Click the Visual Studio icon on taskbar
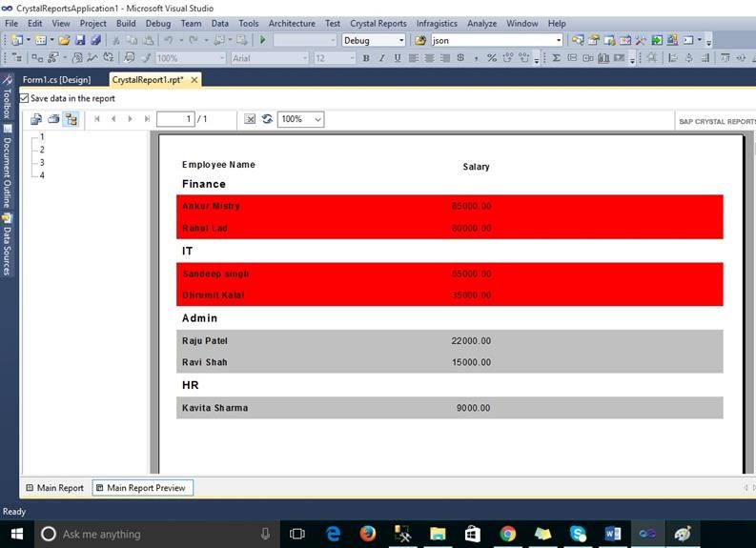The width and height of the screenshot is (756, 548). 647,534
